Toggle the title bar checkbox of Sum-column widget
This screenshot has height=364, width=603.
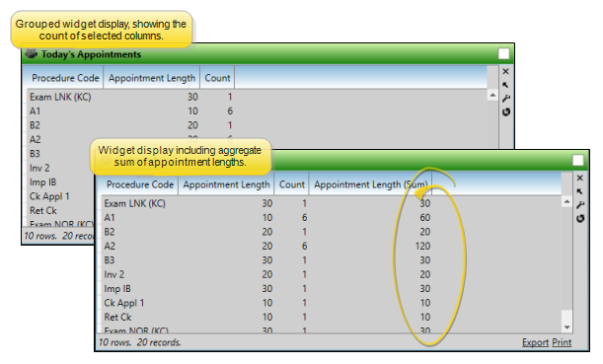[578, 160]
